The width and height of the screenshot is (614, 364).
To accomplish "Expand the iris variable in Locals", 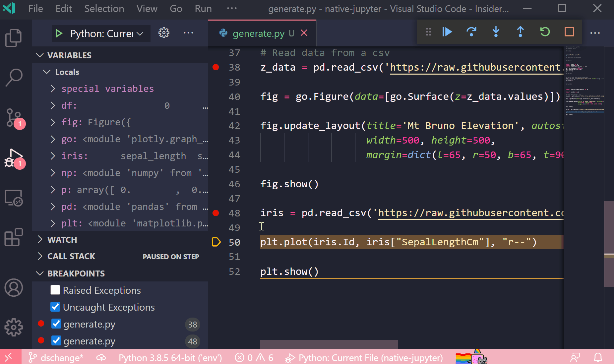I will click(x=53, y=156).
